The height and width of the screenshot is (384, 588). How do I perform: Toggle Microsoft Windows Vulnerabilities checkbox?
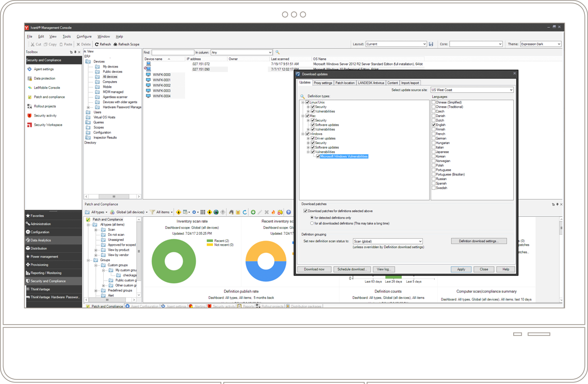[x=318, y=156]
